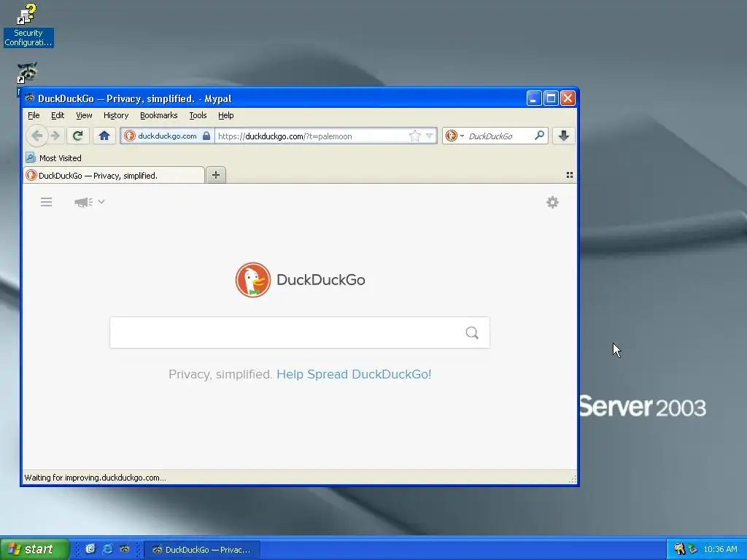Select the Mypal raccoon desktop shortcut
The image size is (747, 560).
click(28, 74)
